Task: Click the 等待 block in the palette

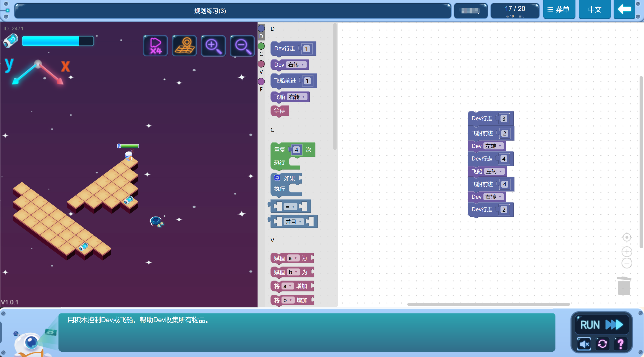Action: pos(280,111)
